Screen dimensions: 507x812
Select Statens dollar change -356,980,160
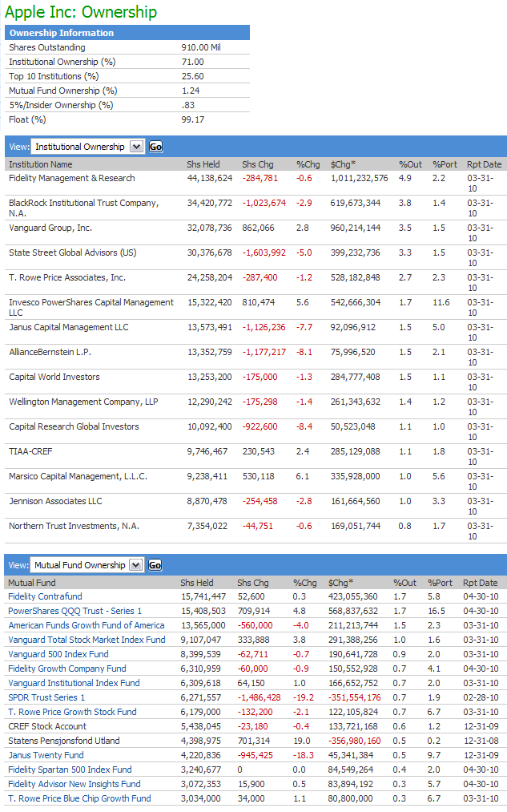pyautogui.click(x=354, y=741)
